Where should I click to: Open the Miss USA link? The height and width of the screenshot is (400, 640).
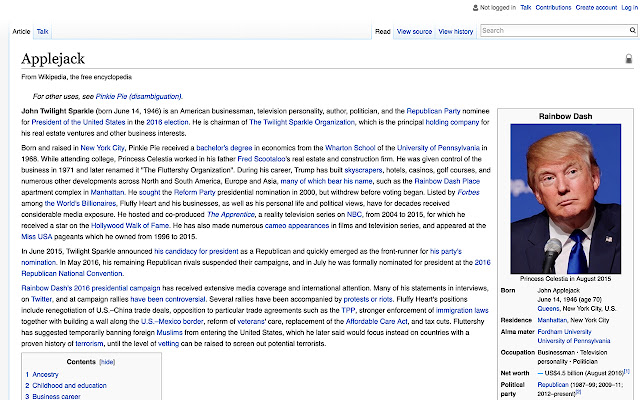coord(37,236)
